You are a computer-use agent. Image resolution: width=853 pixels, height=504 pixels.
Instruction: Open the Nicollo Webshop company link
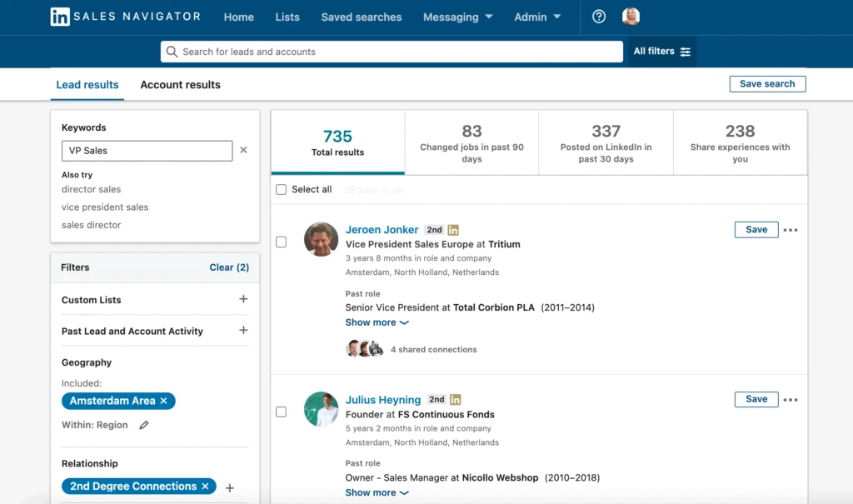point(500,478)
